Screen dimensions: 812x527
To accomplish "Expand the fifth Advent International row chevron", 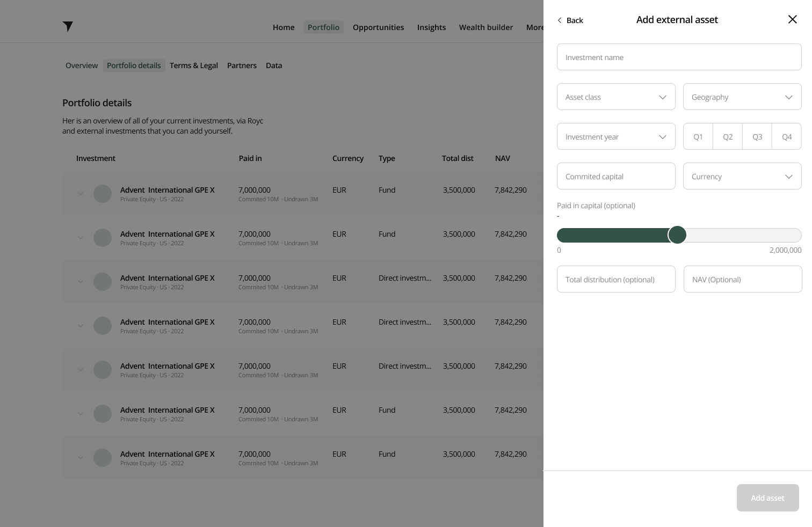I will click(x=81, y=370).
